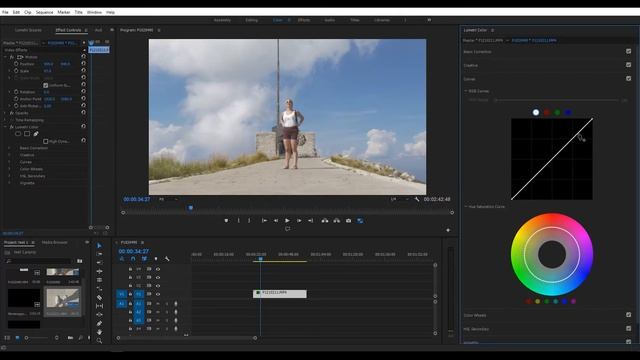The image size is (640, 360).
Task: Toggle V1 track output eye icon
Action: [158, 294]
